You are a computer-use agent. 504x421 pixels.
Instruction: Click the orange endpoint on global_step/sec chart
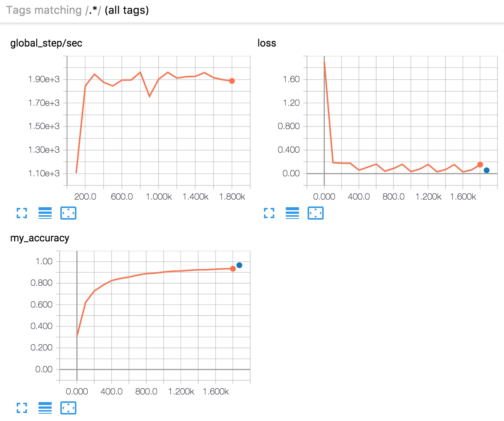(x=232, y=81)
